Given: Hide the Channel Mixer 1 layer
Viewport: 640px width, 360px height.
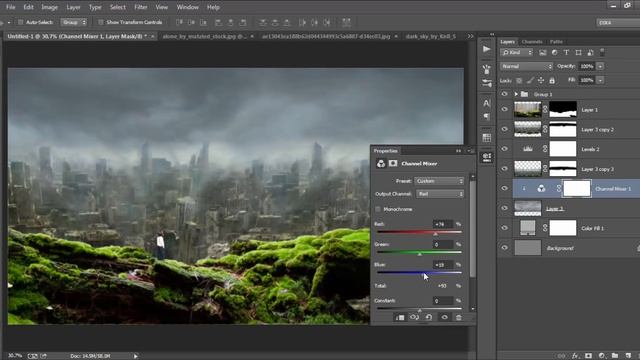Looking at the screenshot, I should click(x=505, y=188).
